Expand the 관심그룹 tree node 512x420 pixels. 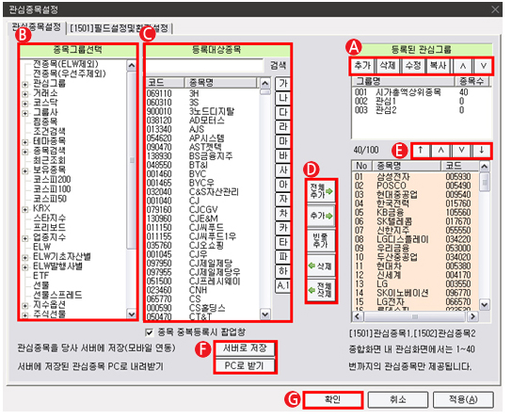(25, 84)
